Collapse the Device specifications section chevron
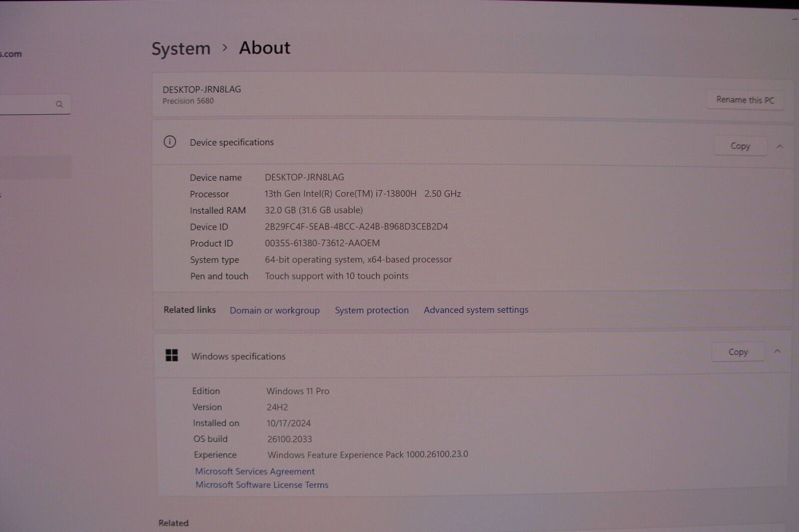 pyautogui.click(x=780, y=146)
